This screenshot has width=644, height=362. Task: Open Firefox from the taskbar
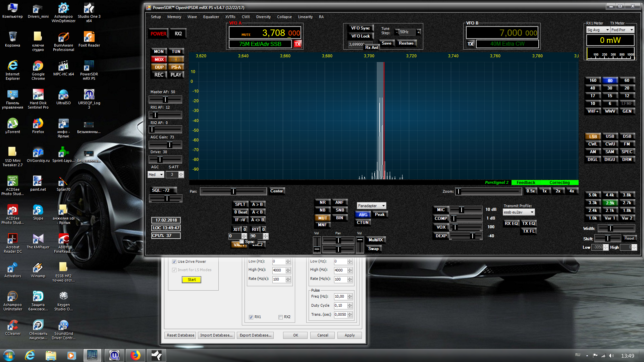click(136, 355)
